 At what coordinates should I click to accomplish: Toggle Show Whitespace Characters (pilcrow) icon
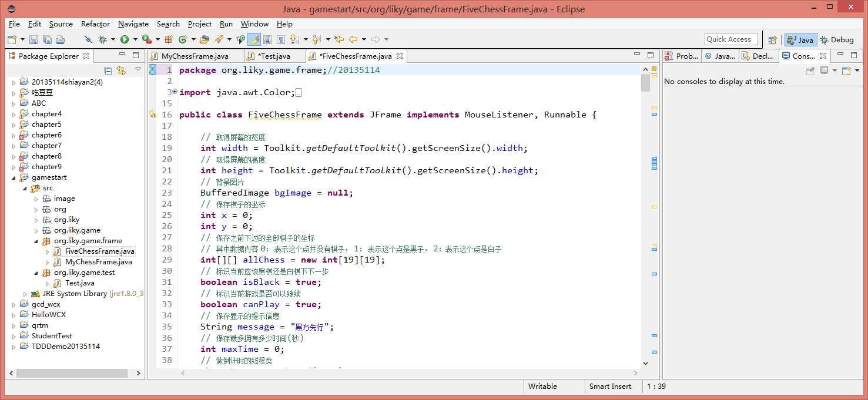[281, 39]
